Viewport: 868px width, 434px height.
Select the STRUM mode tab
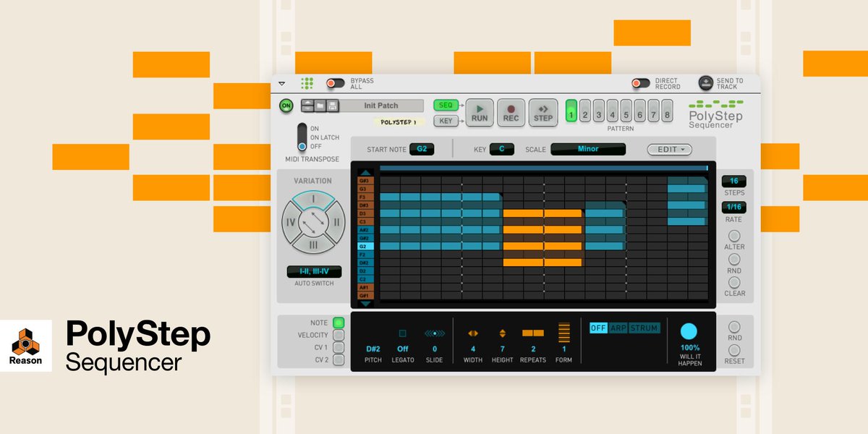point(644,327)
